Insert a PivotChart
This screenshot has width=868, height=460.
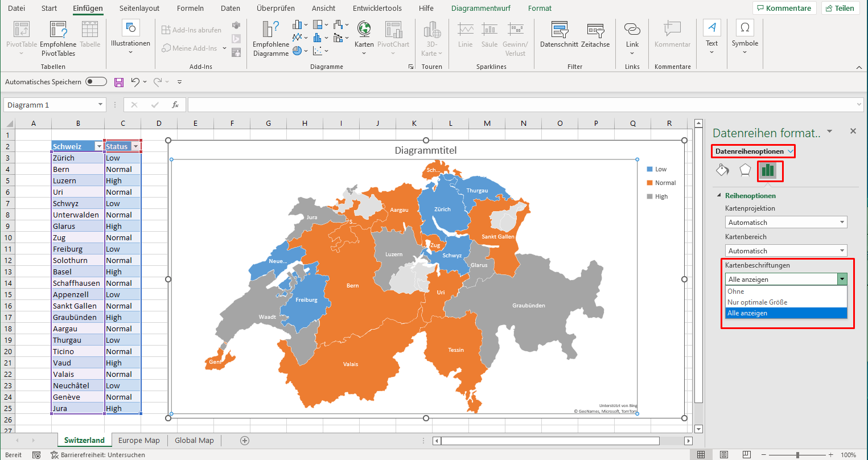click(x=393, y=38)
